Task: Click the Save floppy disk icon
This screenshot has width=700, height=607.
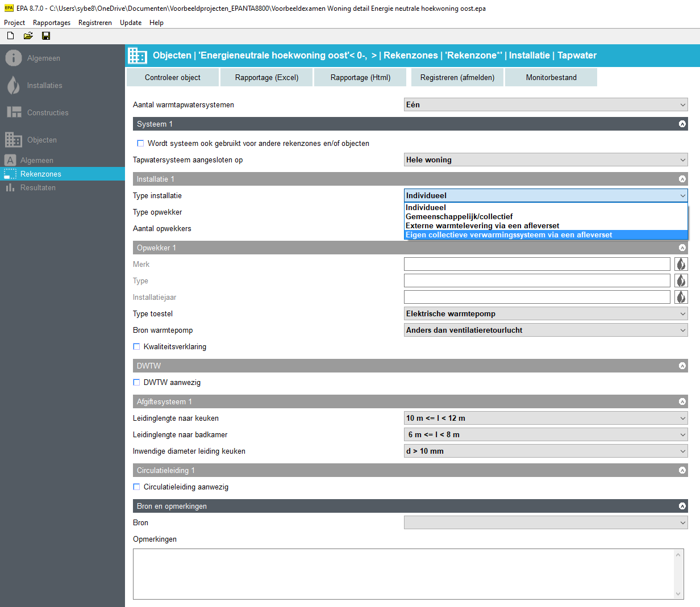Action: (46, 36)
